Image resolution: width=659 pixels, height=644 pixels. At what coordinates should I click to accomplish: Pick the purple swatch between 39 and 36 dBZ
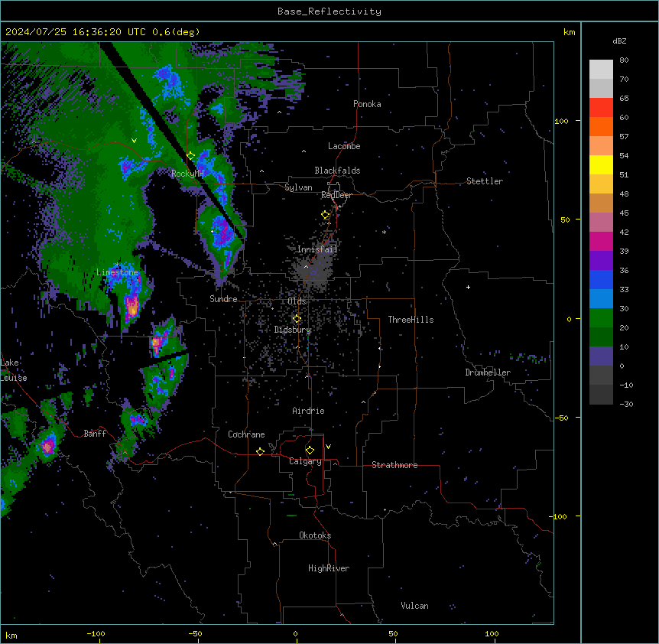pos(601,261)
